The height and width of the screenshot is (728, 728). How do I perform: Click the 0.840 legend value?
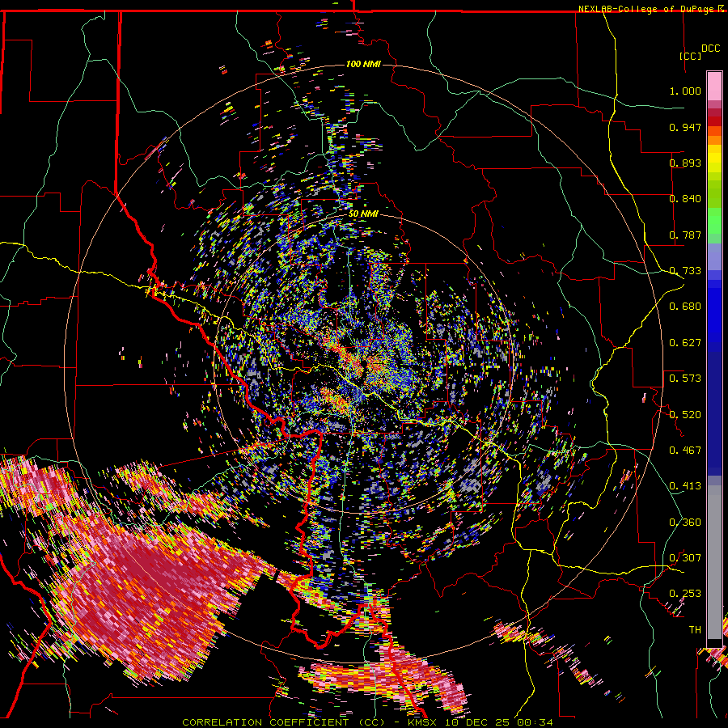[685, 199]
